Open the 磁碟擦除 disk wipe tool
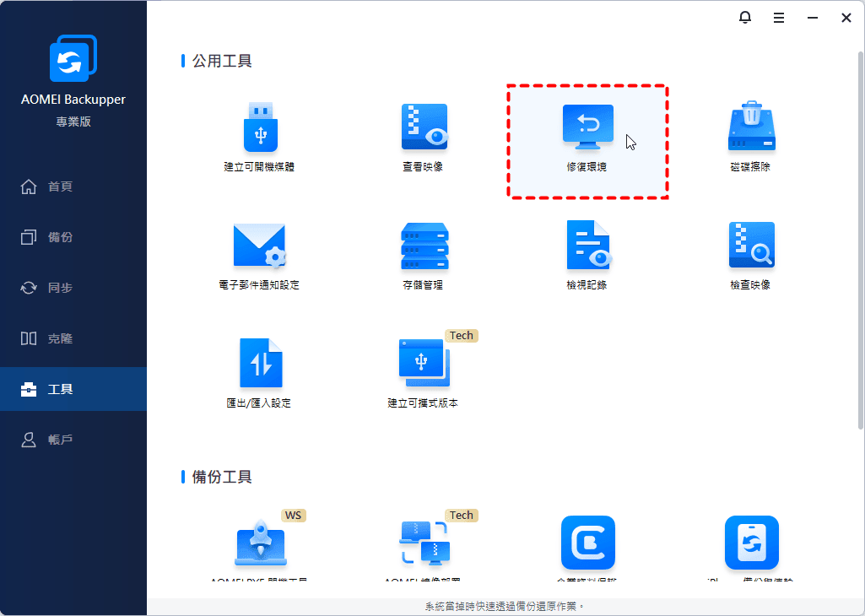The width and height of the screenshot is (865, 616). [x=750, y=128]
